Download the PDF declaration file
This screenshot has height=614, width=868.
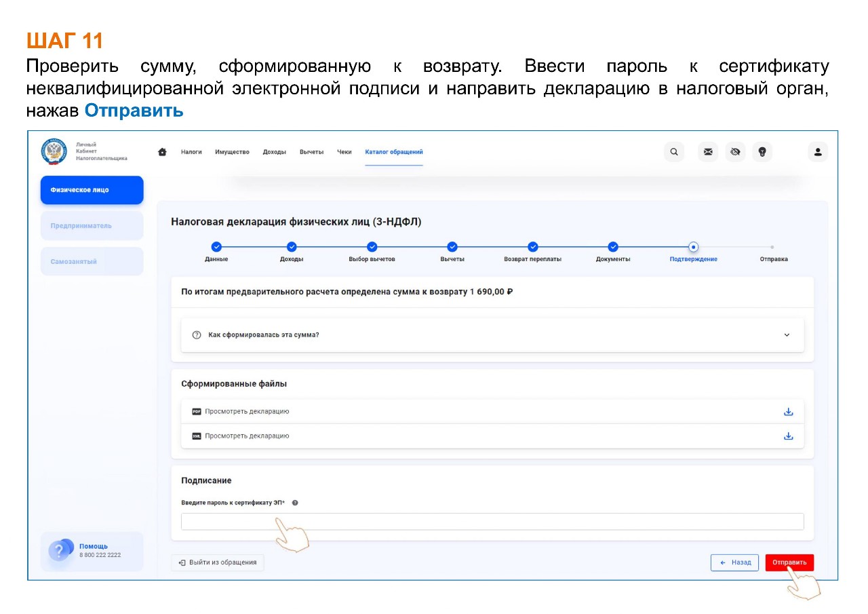788,412
